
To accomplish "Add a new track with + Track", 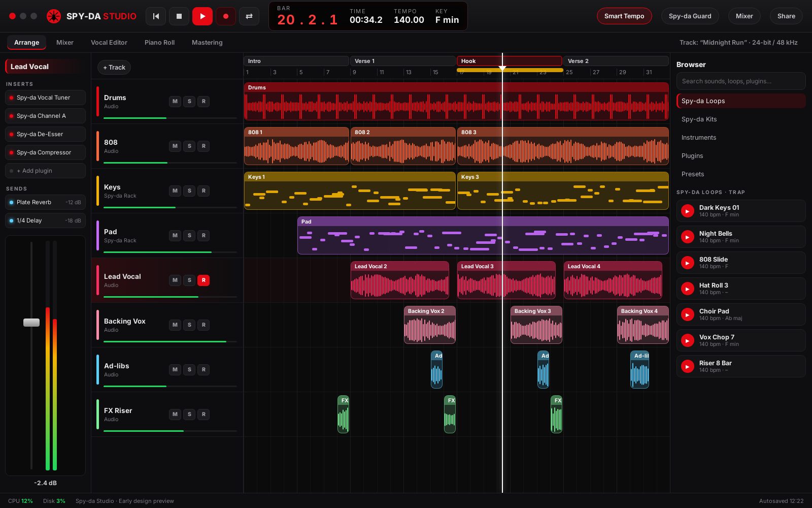I will [114, 68].
